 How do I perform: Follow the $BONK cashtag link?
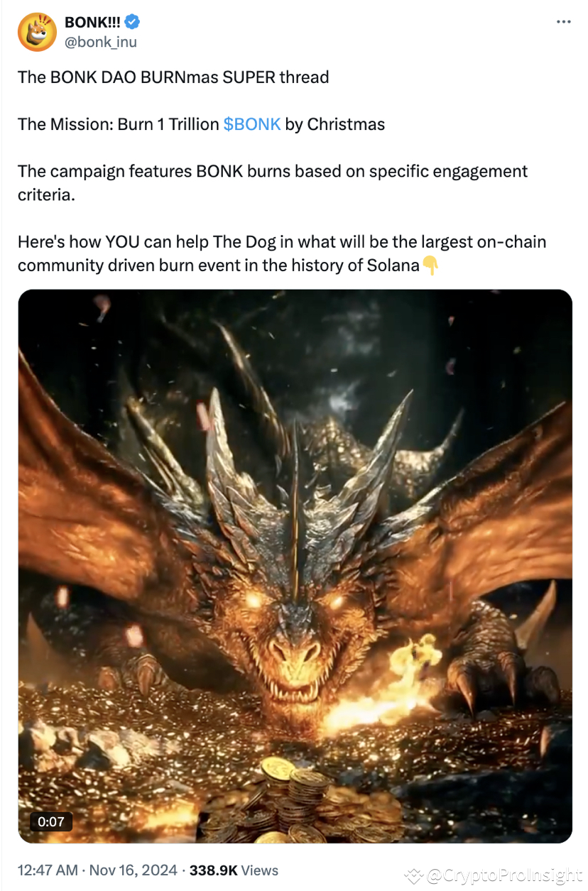(252, 124)
